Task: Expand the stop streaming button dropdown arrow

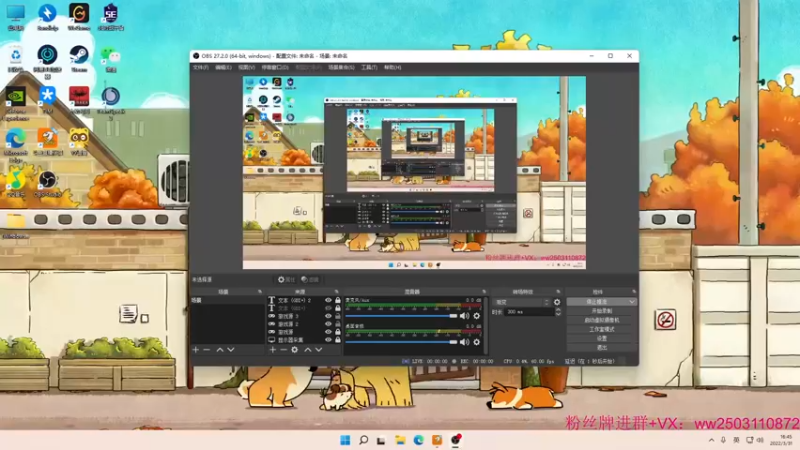Action: pyautogui.click(x=632, y=302)
